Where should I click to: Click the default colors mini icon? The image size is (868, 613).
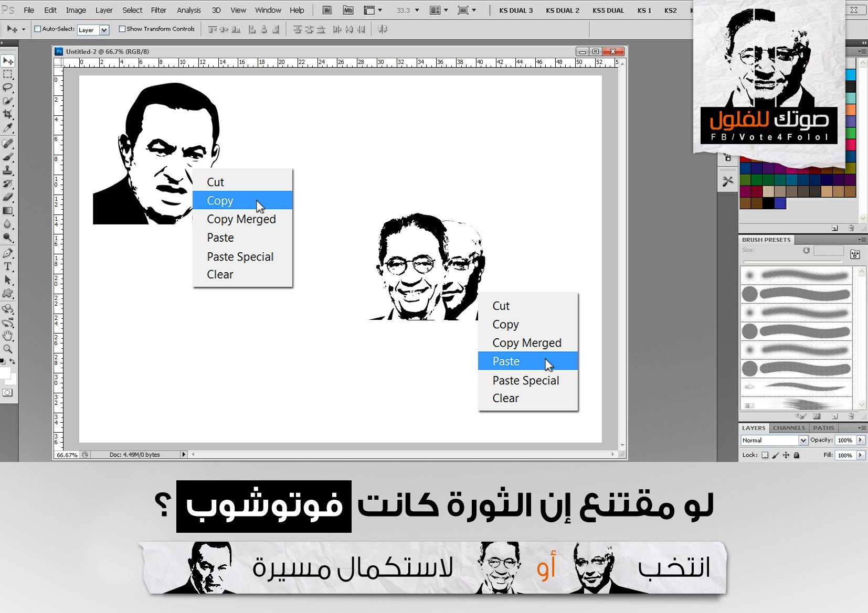pos(3,361)
